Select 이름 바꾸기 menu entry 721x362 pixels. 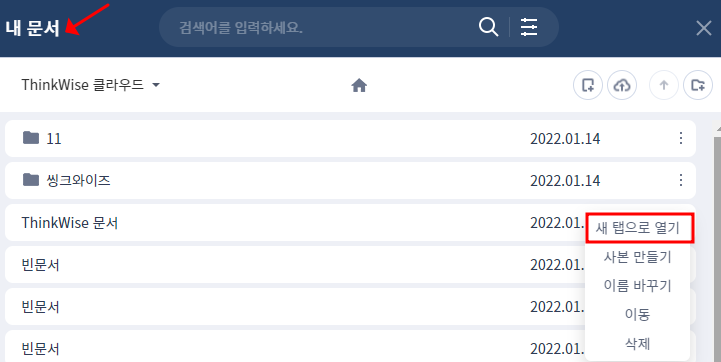[637, 286]
